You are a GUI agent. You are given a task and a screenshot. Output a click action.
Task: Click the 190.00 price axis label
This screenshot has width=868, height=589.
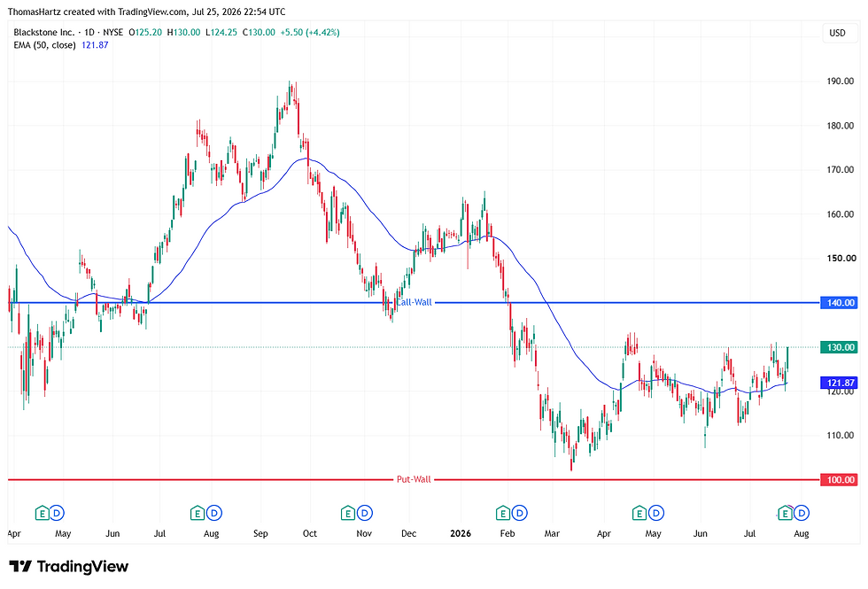tap(841, 81)
